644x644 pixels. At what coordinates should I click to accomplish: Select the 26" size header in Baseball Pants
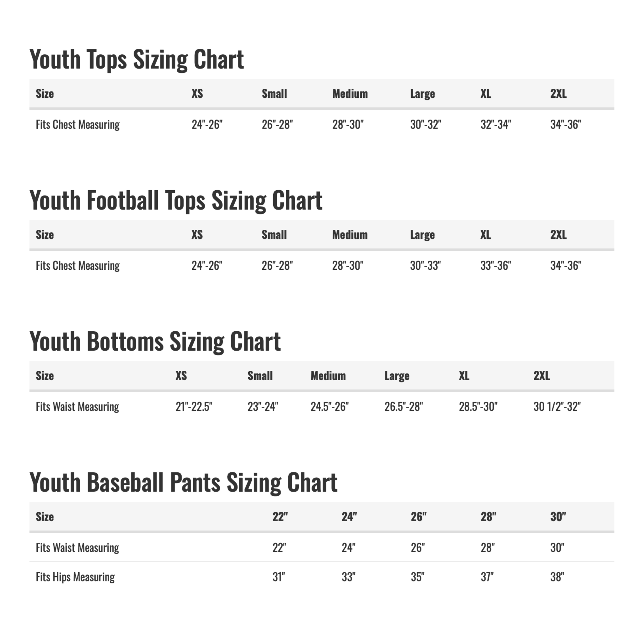418,517
